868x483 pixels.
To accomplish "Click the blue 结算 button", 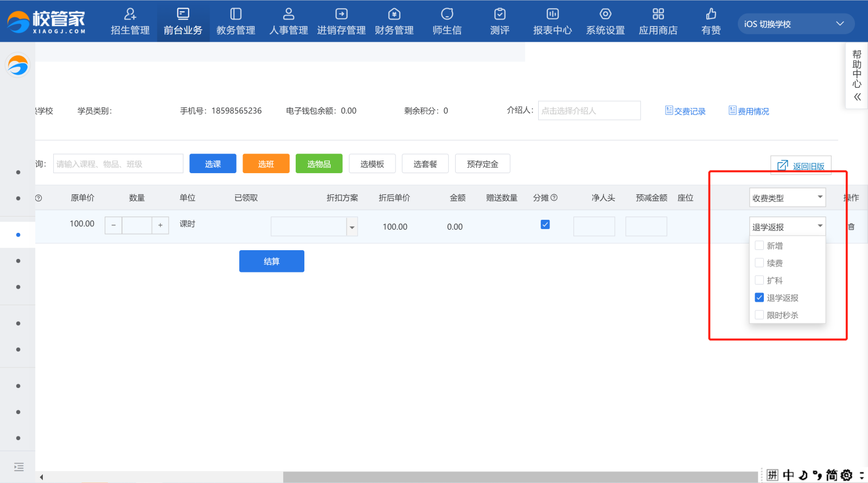I will 272,261.
